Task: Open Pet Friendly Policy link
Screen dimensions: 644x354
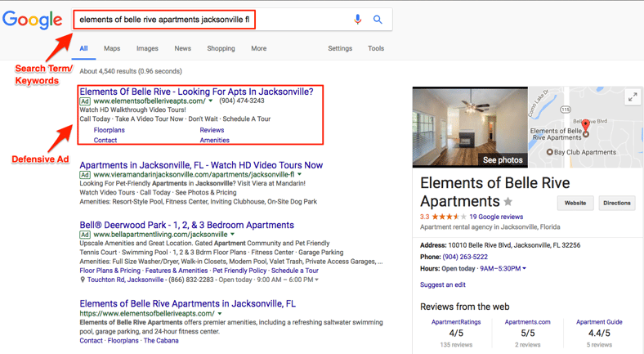Action: pyautogui.click(x=239, y=271)
